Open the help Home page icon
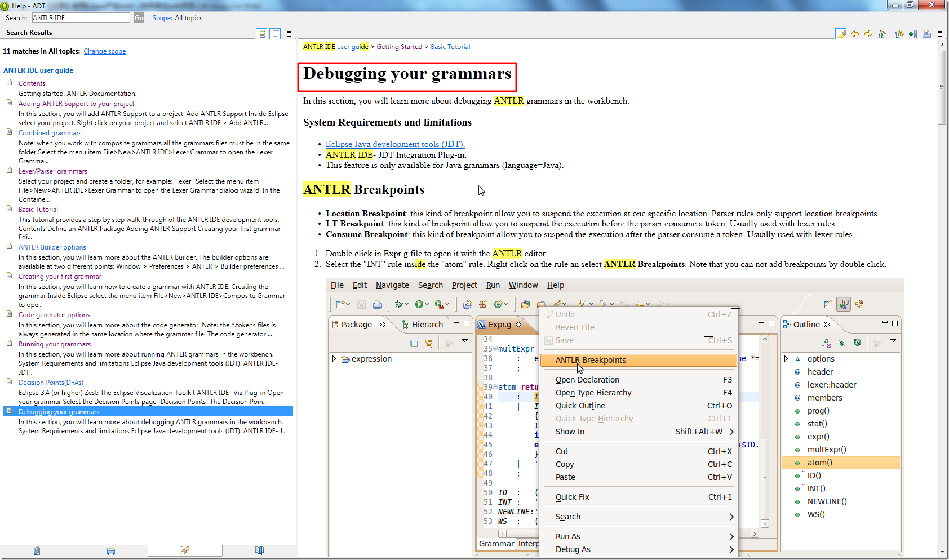The height and width of the screenshot is (560, 949). tap(883, 34)
